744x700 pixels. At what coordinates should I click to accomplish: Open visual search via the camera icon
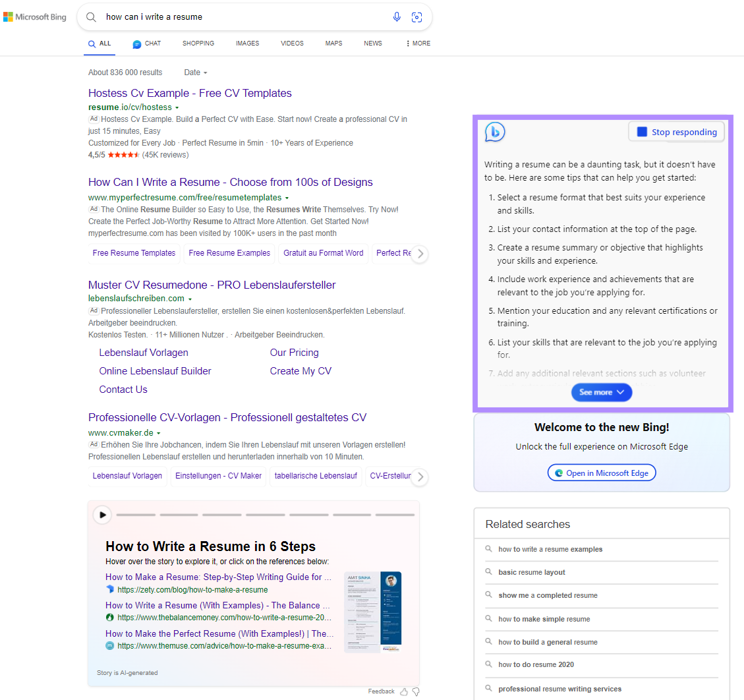click(416, 17)
